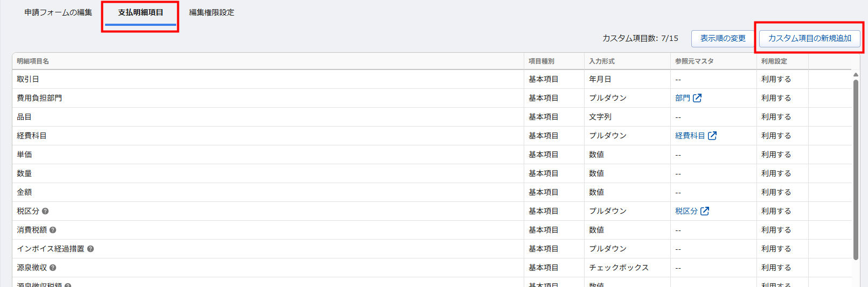The height and width of the screenshot is (287, 868).
Task: Click the help icon next to インボイス経過措置
Action: tap(91, 249)
